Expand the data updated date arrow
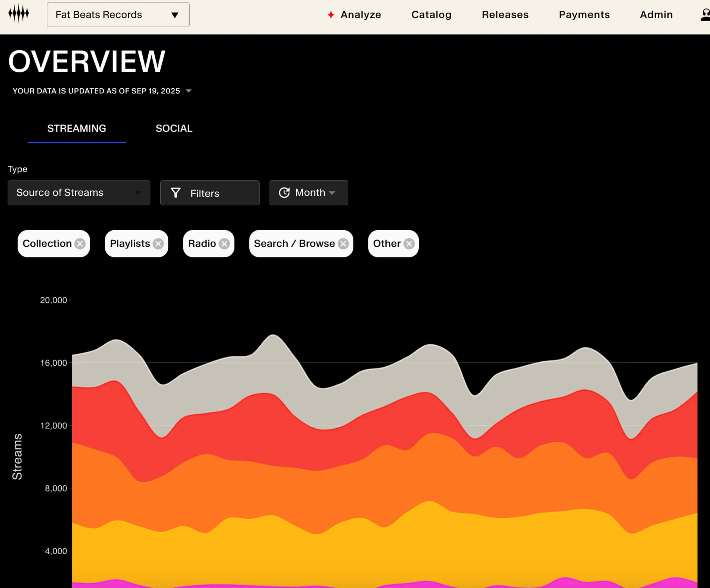Viewport: 710px width, 588px height. pyautogui.click(x=189, y=91)
